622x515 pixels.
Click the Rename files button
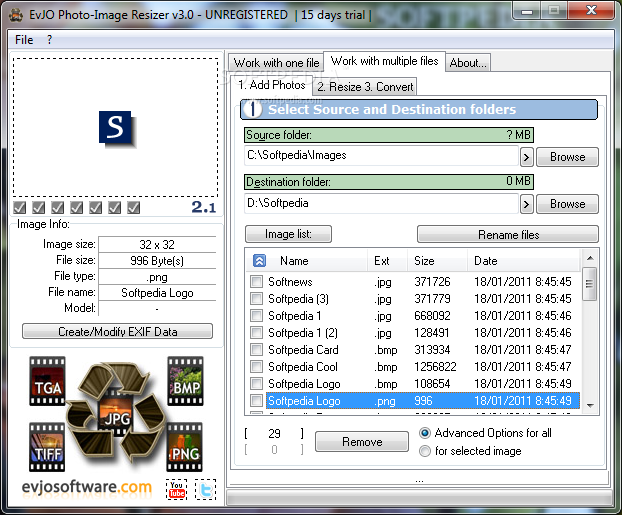tap(508, 234)
